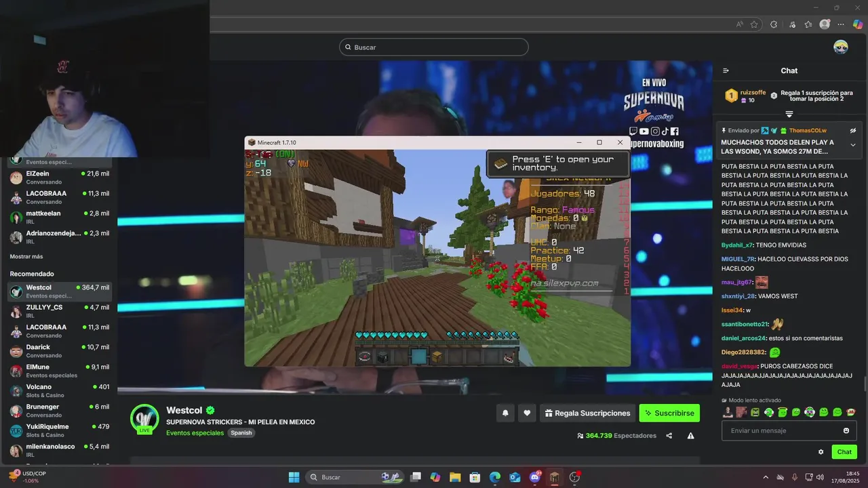Show hidden tray icons with the chevron

766,477
